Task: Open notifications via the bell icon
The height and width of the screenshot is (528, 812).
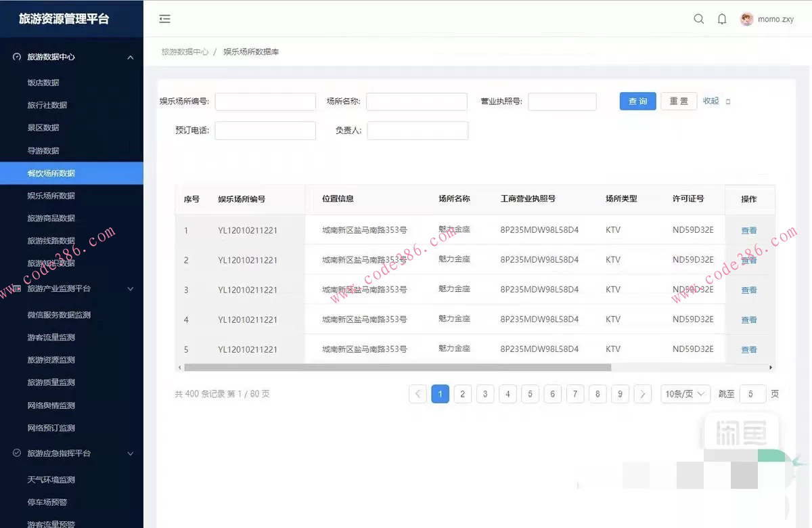Action: click(722, 19)
